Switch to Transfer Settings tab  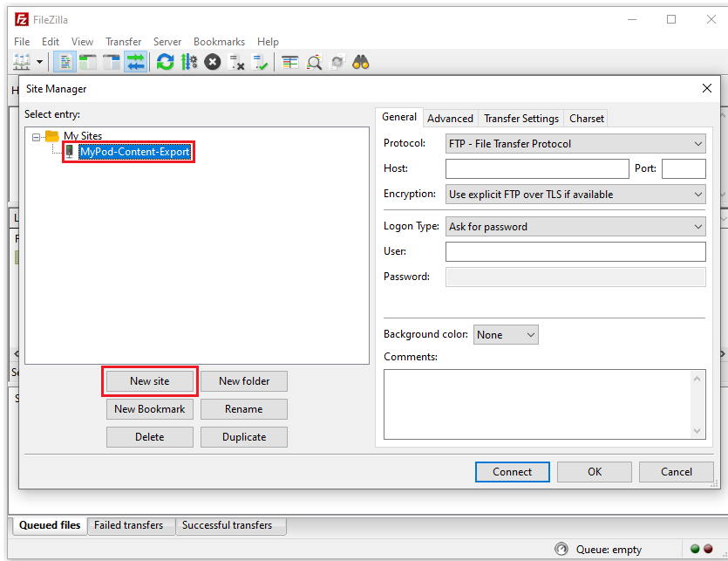click(x=520, y=119)
